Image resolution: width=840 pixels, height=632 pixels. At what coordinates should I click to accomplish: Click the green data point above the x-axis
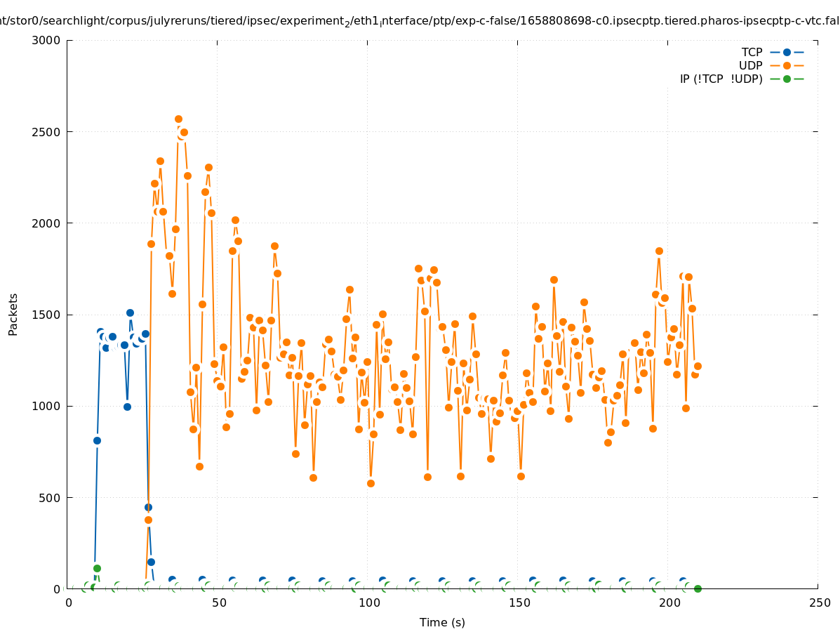(97, 568)
